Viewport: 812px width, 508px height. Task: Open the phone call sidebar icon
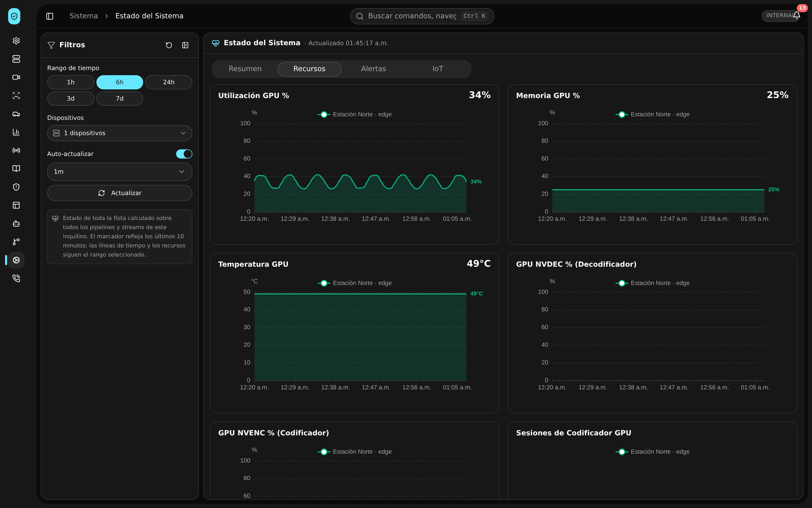point(16,278)
